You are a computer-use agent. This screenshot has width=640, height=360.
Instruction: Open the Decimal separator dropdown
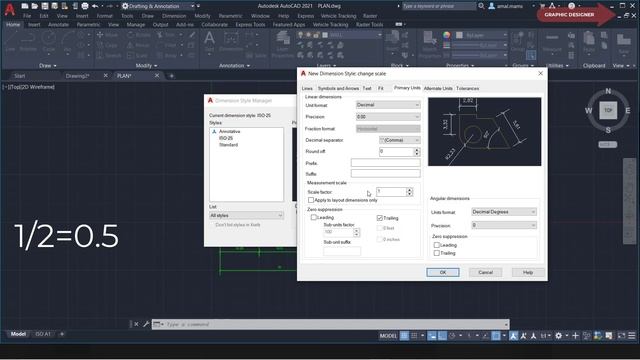(400, 140)
